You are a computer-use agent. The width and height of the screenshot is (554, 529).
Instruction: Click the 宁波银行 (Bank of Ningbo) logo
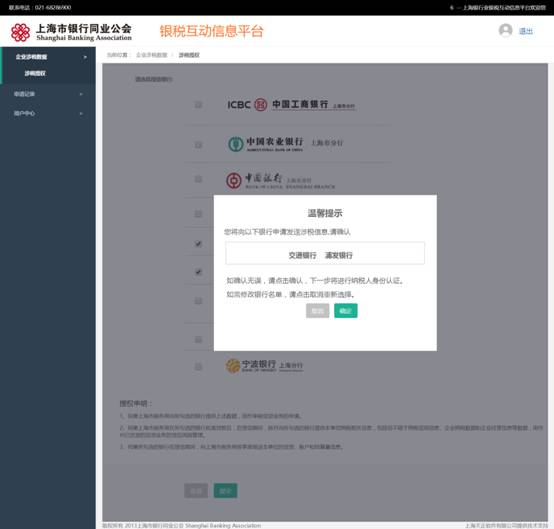(264, 365)
